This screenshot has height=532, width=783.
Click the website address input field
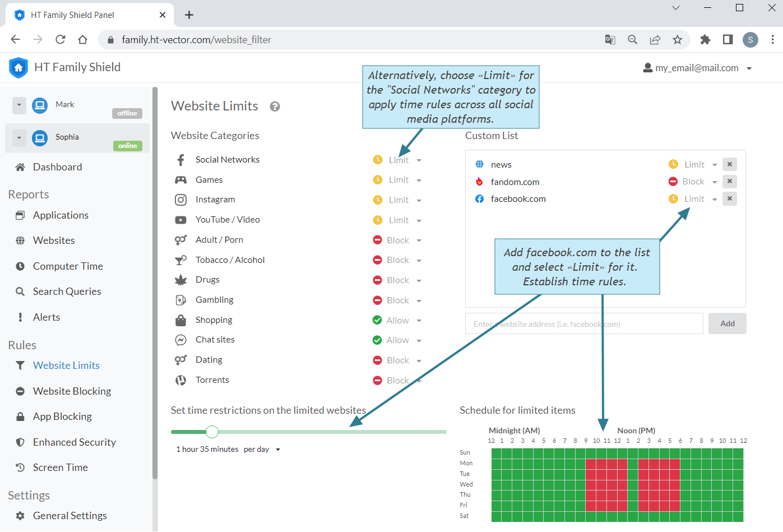(x=584, y=323)
